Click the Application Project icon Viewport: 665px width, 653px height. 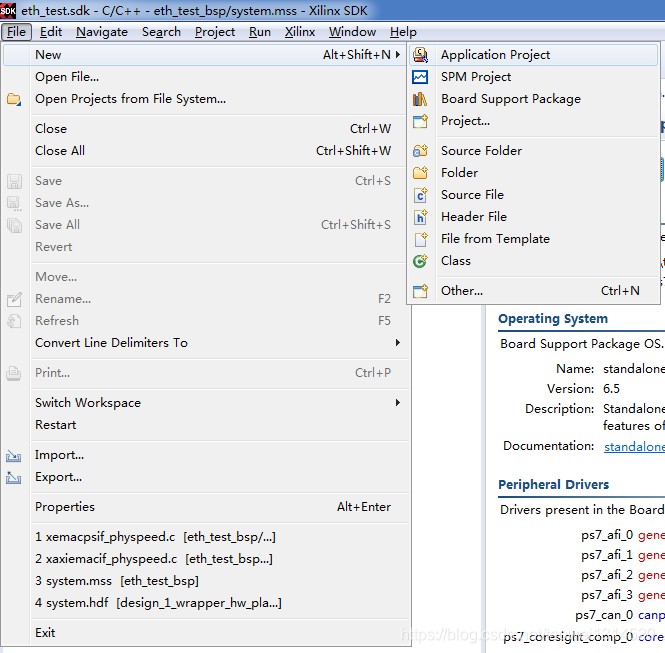tap(420, 55)
